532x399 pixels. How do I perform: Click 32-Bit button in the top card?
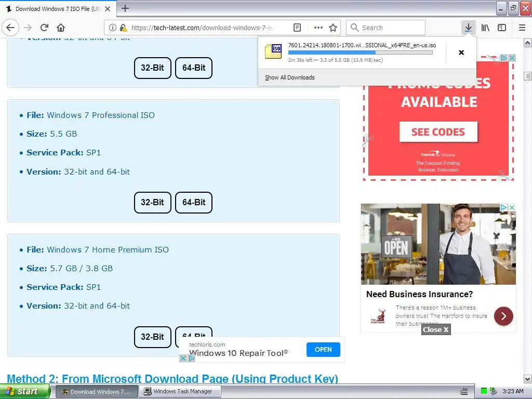coord(152,68)
